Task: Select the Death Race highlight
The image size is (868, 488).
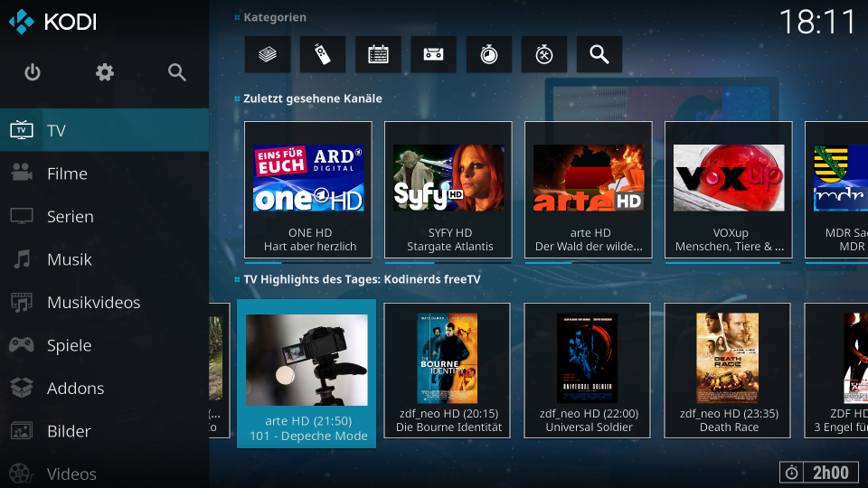Action: click(x=727, y=371)
